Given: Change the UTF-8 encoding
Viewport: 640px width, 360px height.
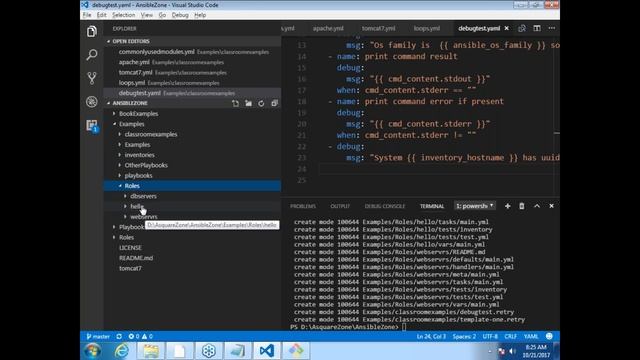Looking at the screenshot, I should (x=490, y=336).
